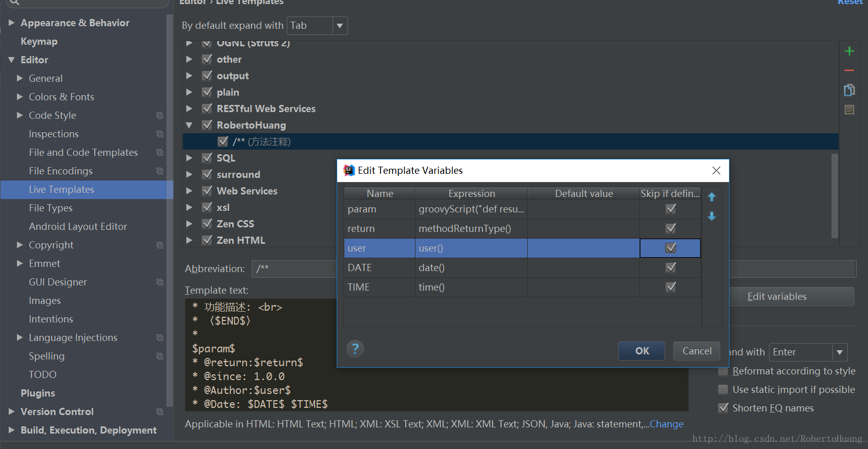This screenshot has width=868, height=449.
Task: Click the restore deleted defaults icon
Action: click(x=849, y=110)
